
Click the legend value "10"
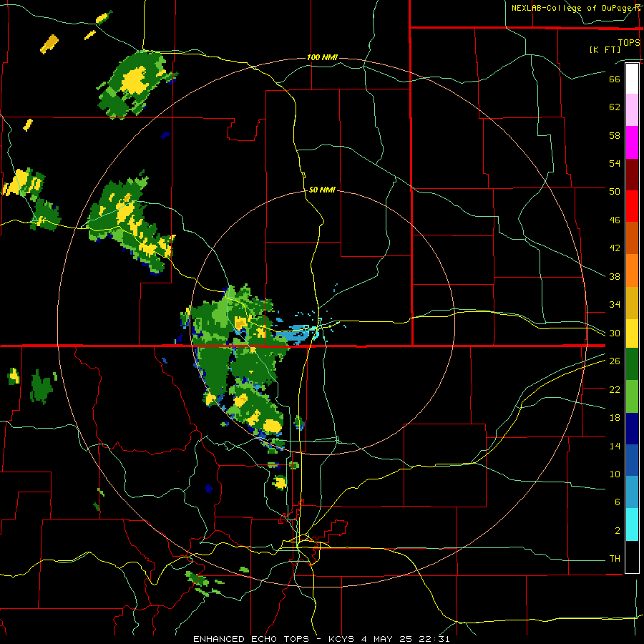[615, 474]
